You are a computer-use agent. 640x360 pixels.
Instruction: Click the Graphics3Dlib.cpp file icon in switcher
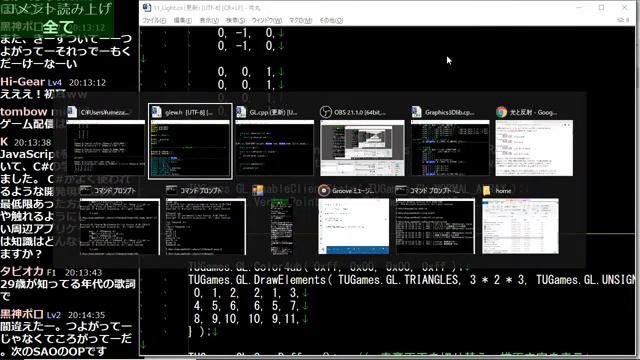[416, 112]
